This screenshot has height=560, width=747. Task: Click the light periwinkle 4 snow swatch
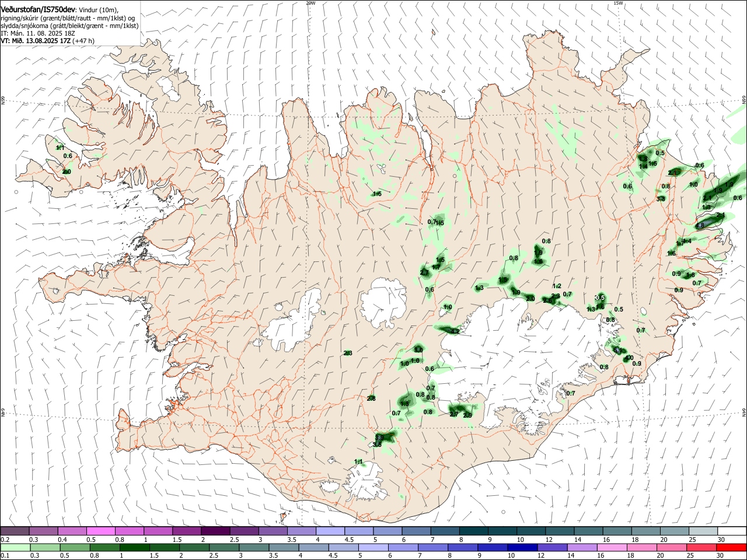(330, 531)
